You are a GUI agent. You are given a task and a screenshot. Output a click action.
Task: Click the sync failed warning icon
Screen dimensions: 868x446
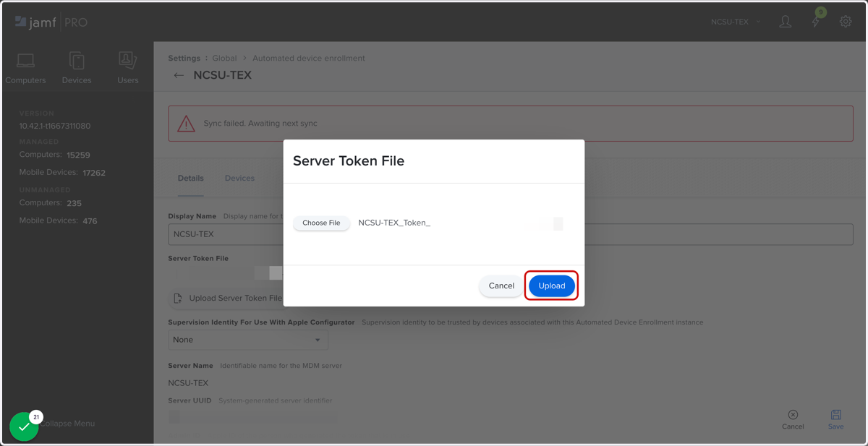click(x=187, y=123)
